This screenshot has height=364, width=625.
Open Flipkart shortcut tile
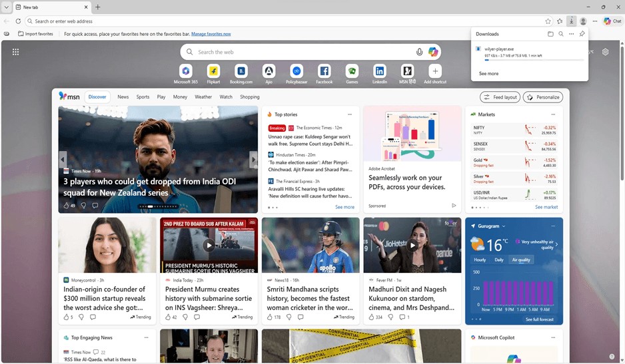(213, 74)
